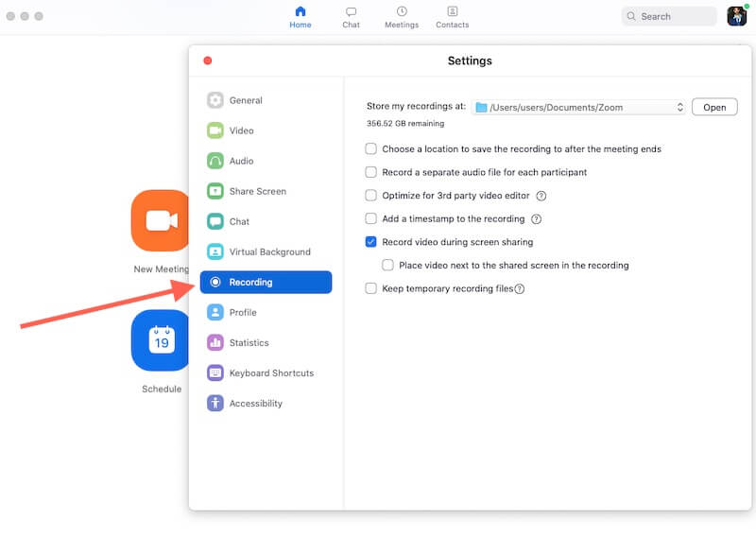The height and width of the screenshot is (537, 756).
Task: Select the Statistics chart icon
Action: coord(215,343)
